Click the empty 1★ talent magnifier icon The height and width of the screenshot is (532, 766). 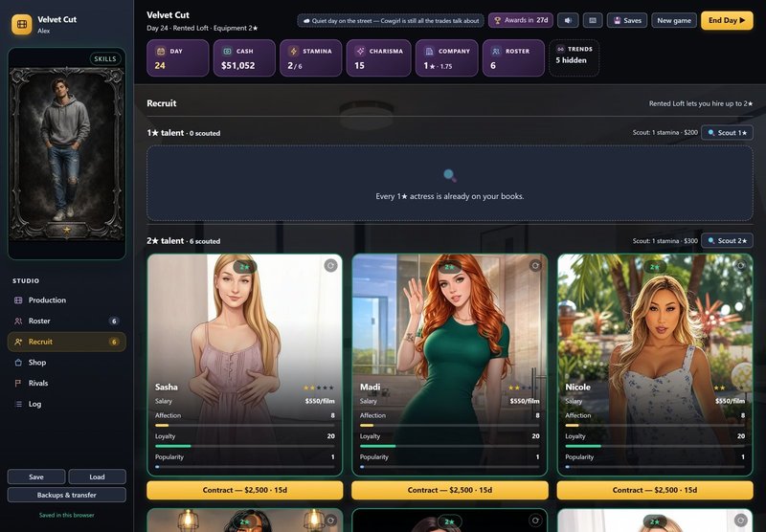click(449, 175)
